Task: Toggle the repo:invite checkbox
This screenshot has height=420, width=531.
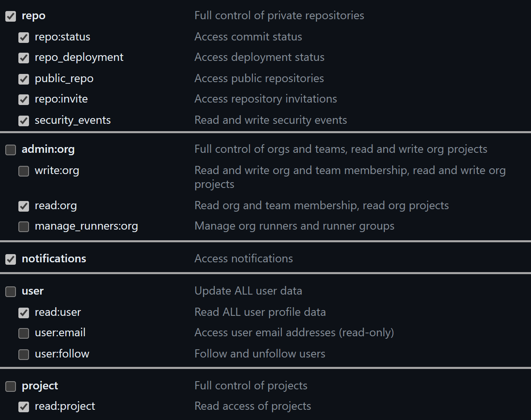Action: [24, 100]
